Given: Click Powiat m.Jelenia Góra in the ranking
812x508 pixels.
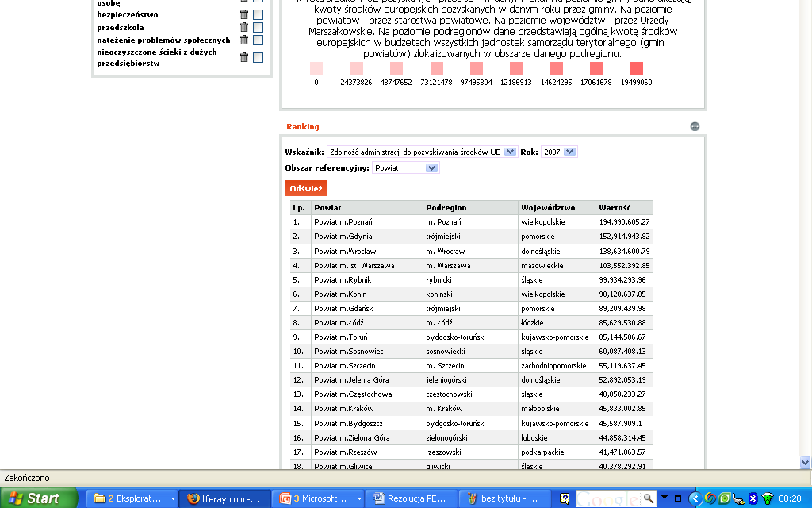Looking at the screenshot, I should [351, 380].
